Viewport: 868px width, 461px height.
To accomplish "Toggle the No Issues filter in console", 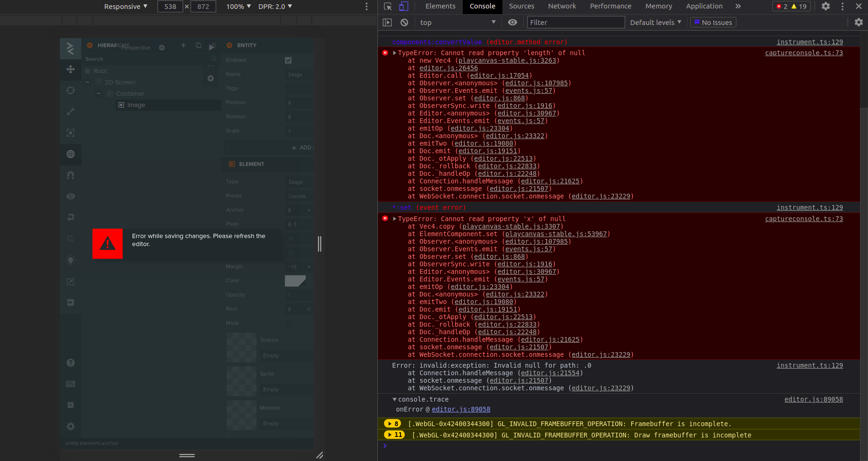I will pyautogui.click(x=713, y=22).
